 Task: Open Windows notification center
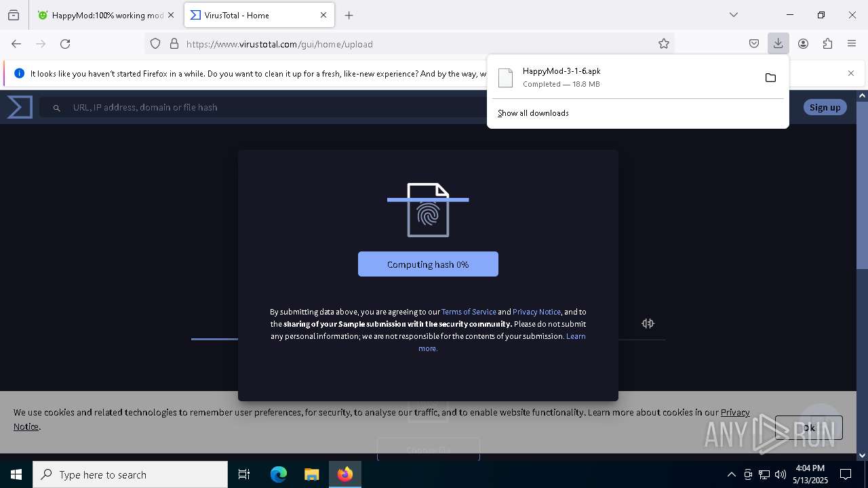[846, 474]
